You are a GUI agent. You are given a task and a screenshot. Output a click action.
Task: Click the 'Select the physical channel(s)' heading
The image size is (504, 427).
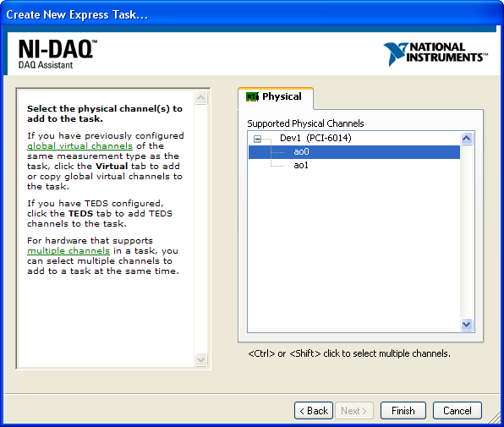pos(105,114)
